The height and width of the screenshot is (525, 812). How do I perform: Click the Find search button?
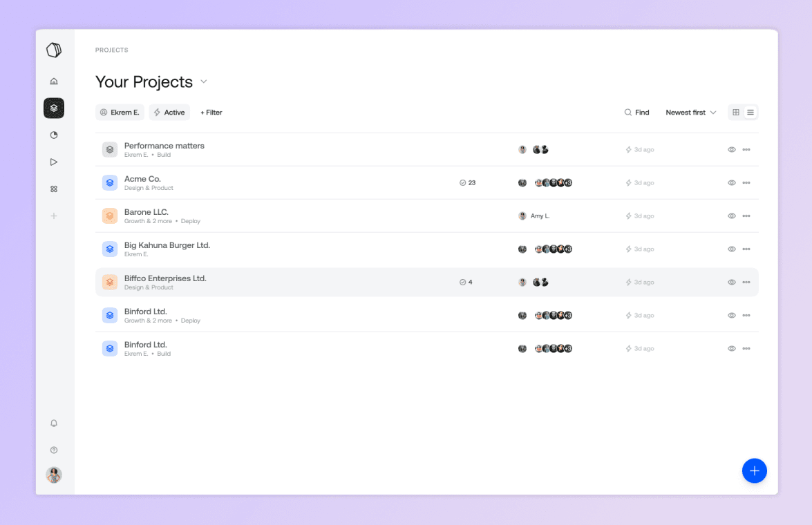[636, 113]
